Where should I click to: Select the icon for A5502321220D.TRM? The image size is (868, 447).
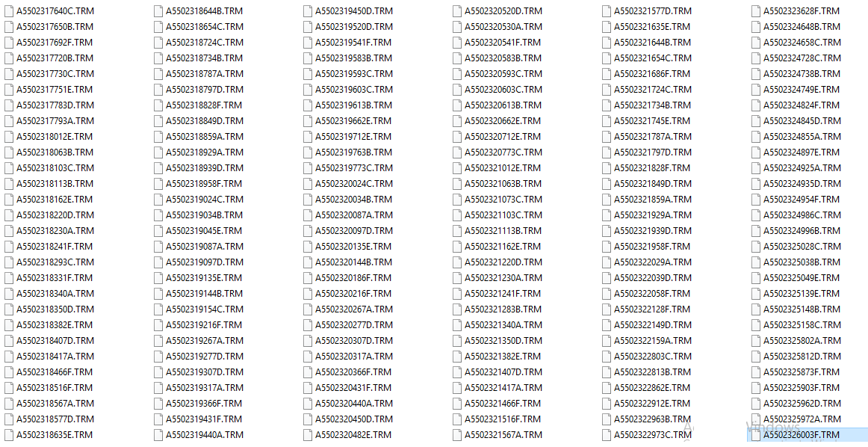click(x=457, y=262)
